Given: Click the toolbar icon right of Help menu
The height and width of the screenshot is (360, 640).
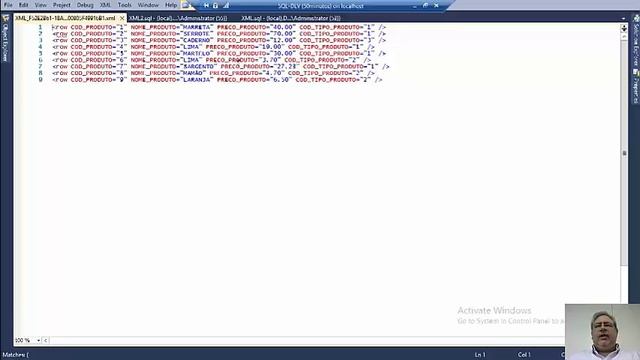Looking at the screenshot, I should coord(185,5).
